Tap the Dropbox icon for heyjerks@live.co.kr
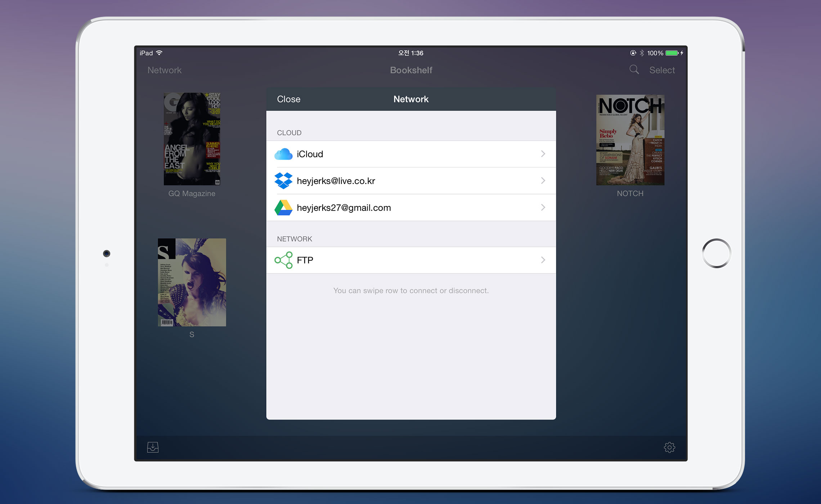Screen dimensions: 821x504 (x=283, y=181)
